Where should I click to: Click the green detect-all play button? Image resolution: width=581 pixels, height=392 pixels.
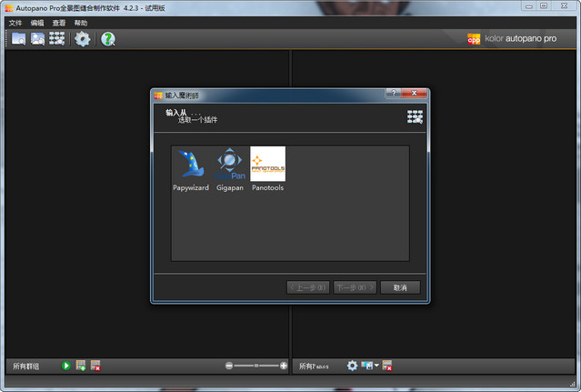[x=66, y=366]
